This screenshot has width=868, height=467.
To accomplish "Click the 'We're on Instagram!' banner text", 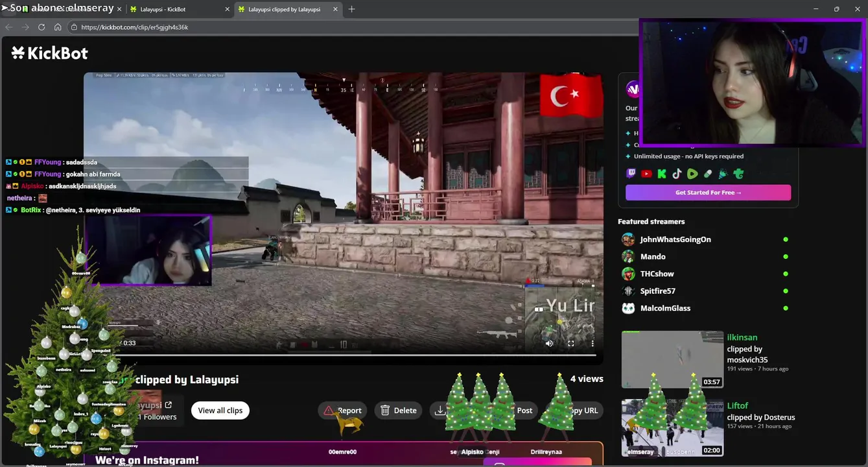I will point(147,460).
